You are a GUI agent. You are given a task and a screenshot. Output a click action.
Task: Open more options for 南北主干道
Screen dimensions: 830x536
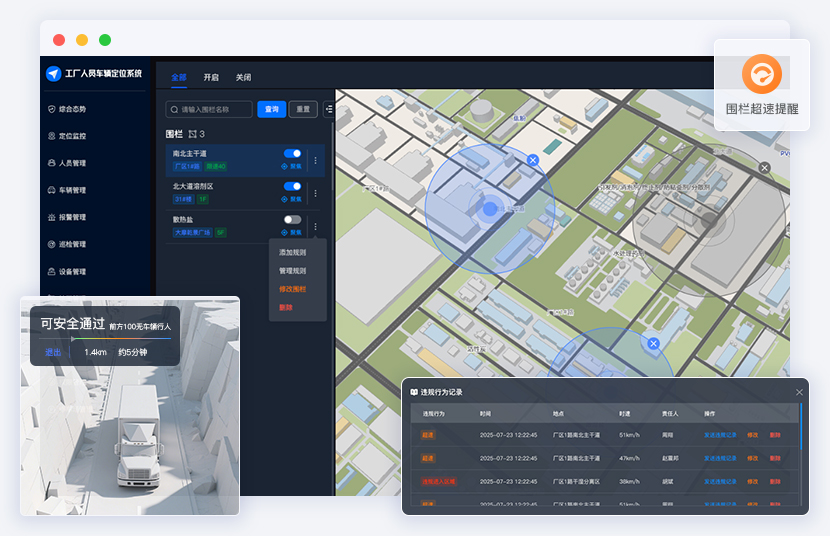[x=316, y=160]
